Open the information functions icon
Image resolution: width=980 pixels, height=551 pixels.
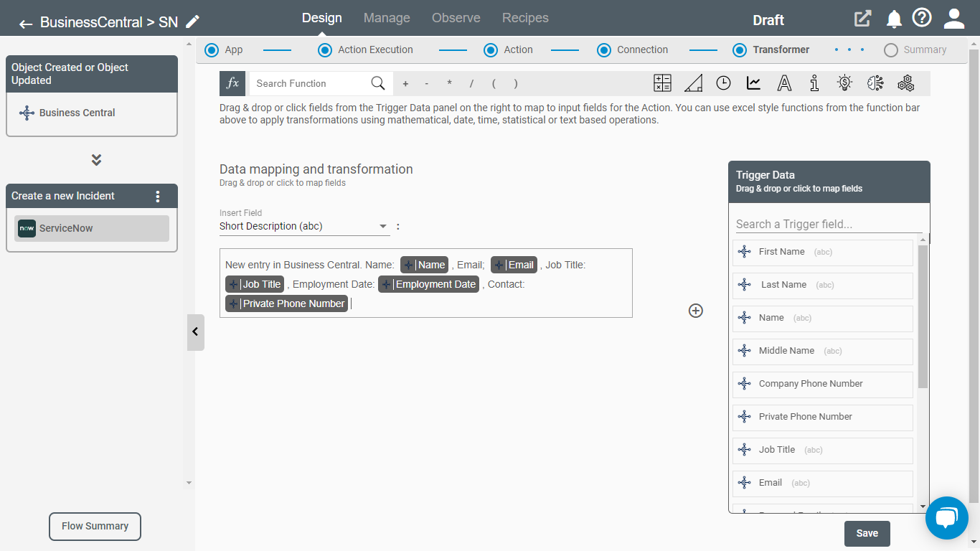coord(814,83)
